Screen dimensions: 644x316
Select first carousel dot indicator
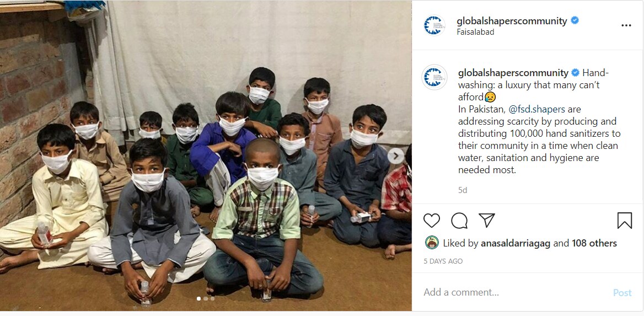(198, 299)
